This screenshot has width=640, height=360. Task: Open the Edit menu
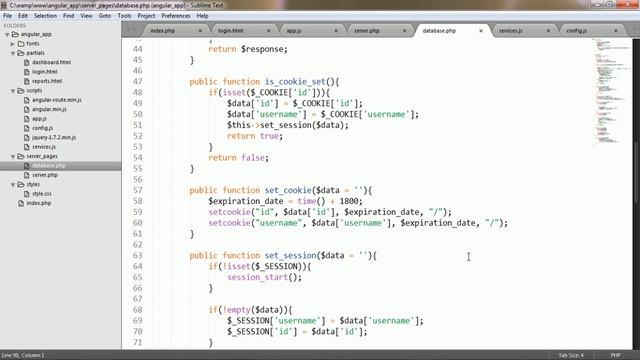[x=23, y=16]
